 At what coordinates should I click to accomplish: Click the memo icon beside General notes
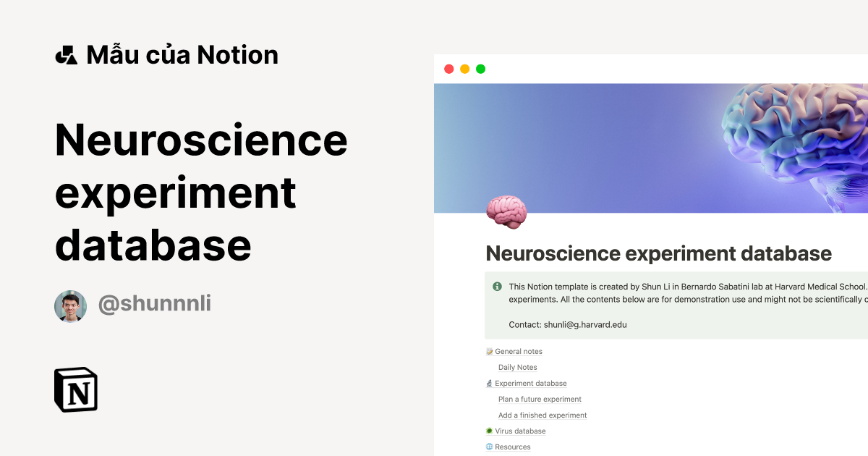[x=490, y=351]
